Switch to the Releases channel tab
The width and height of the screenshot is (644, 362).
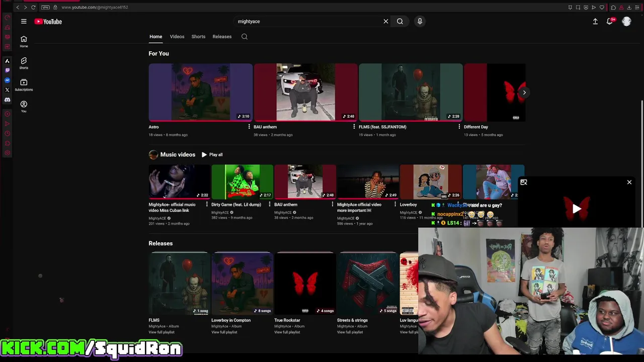(222, 36)
